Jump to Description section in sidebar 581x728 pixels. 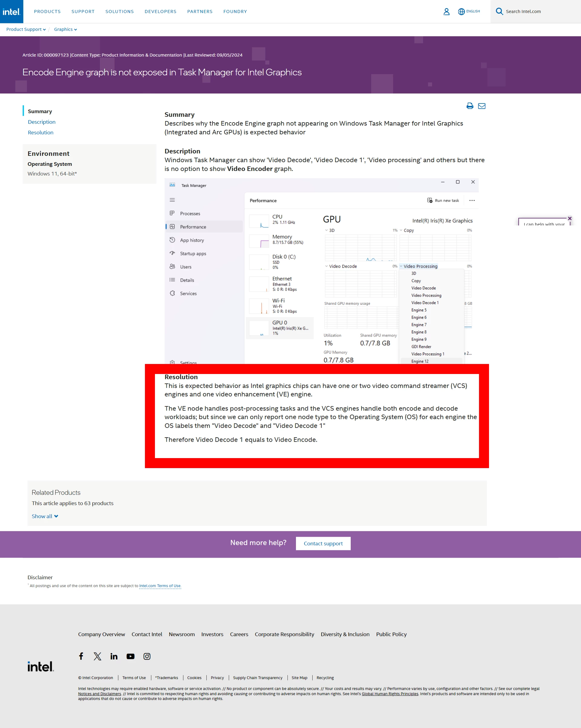pos(41,122)
